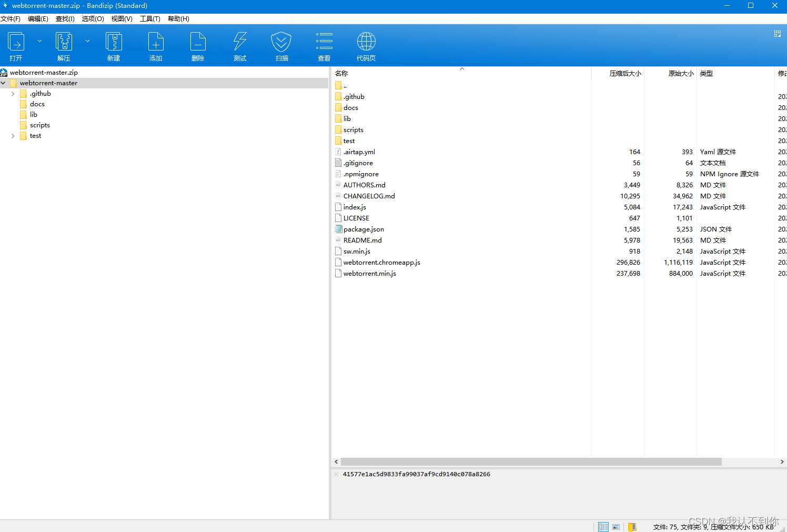Screen dimensions: 787x532
Task: Click the parent directory '..' folder icon
Action: pos(338,85)
